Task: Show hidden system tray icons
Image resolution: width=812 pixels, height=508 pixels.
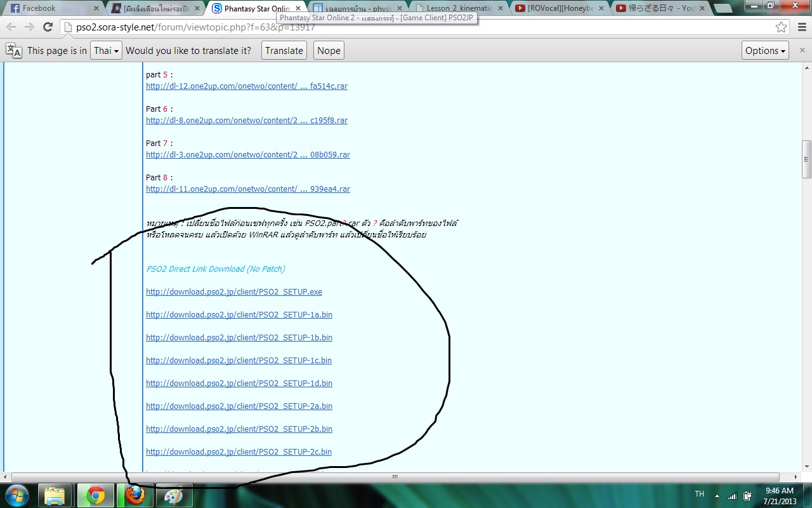Action: point(717,495)
